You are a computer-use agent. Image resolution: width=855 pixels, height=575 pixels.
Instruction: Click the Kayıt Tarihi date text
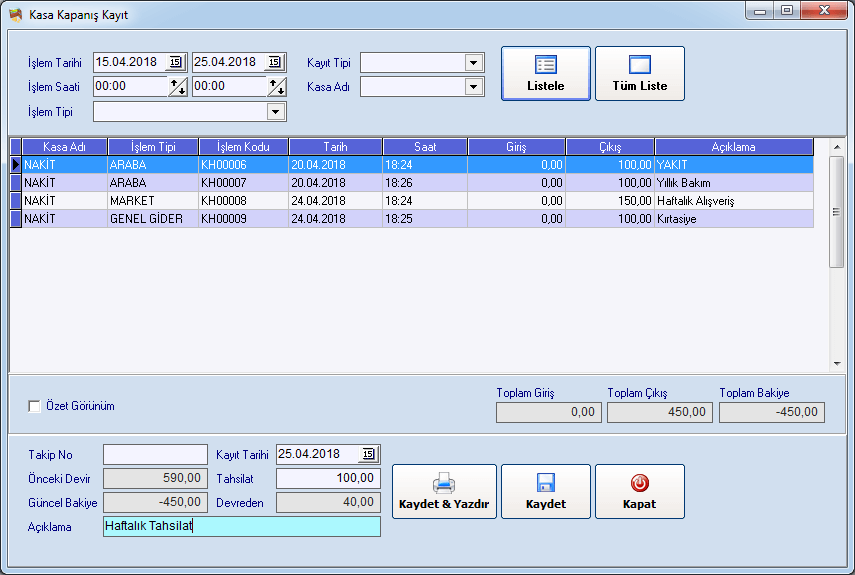point(309,454)
